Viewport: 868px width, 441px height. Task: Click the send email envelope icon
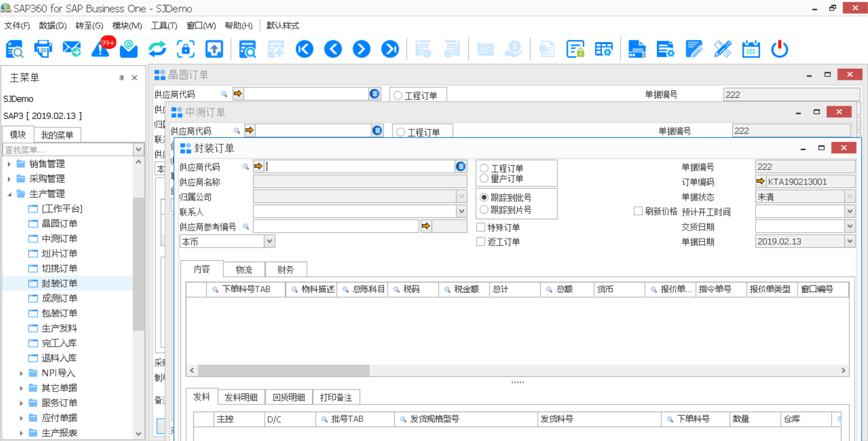point(72,49)
